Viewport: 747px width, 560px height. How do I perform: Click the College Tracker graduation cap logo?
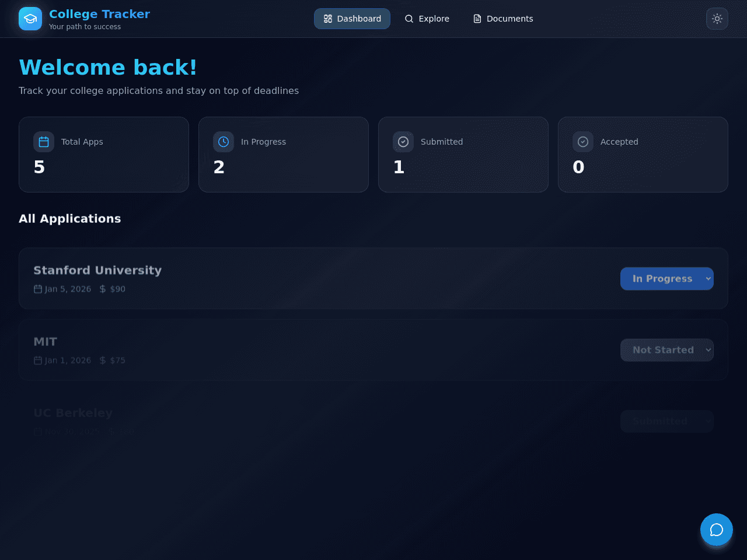click(30, 19)
